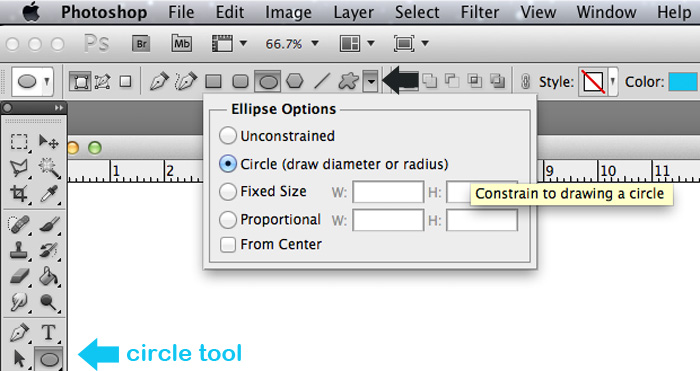700x371 pixels.
Task: Click the Ellipse tool in the Tools panel
Action: (49, 359)
